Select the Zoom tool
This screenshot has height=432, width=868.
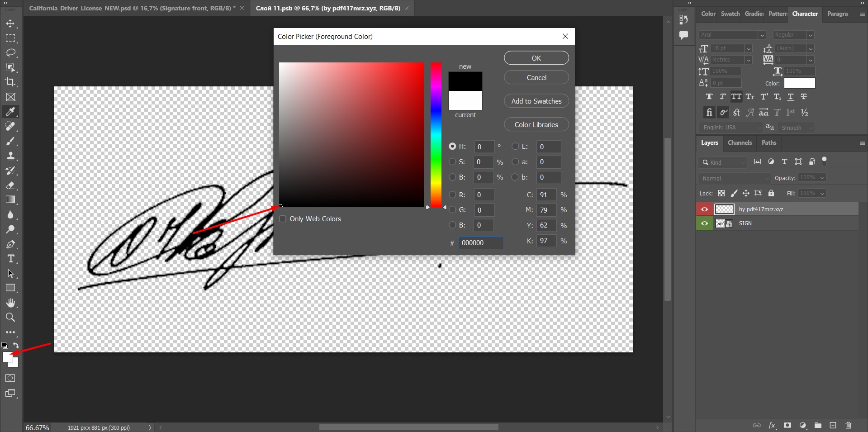point(11,317)
